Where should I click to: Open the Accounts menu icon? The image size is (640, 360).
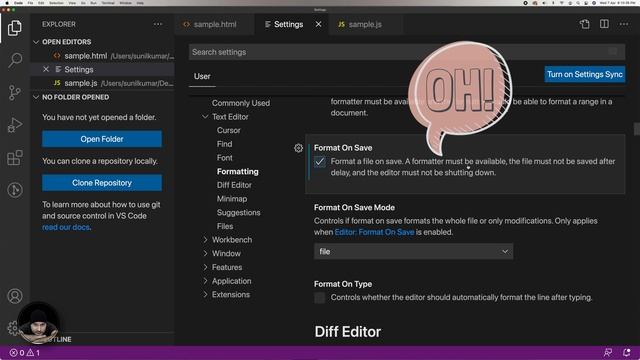pos(15,296)
